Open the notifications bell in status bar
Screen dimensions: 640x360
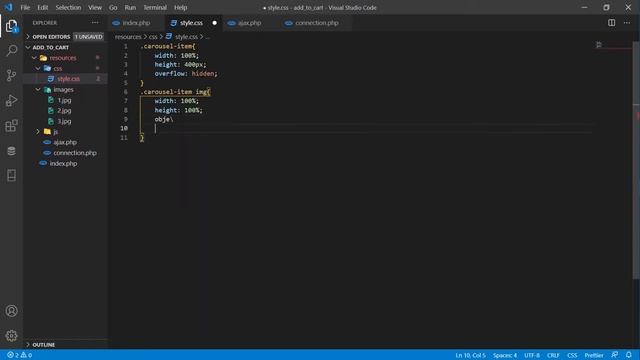tap(629, 355)
